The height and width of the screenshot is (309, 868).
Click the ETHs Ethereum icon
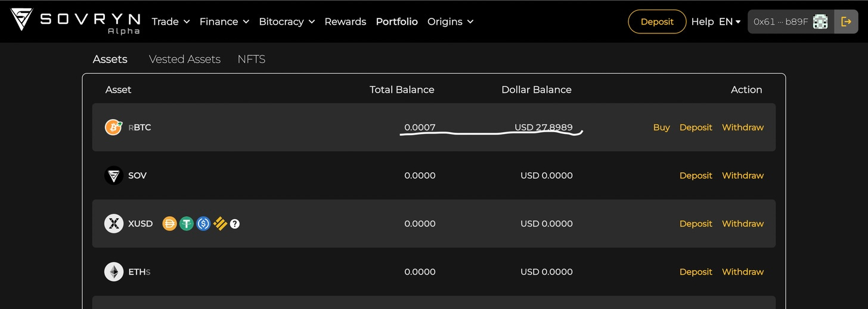(113, 272)
